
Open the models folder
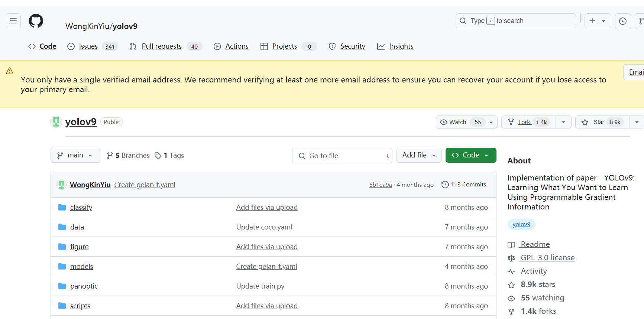pyautogui.click(x=82, y=266)
